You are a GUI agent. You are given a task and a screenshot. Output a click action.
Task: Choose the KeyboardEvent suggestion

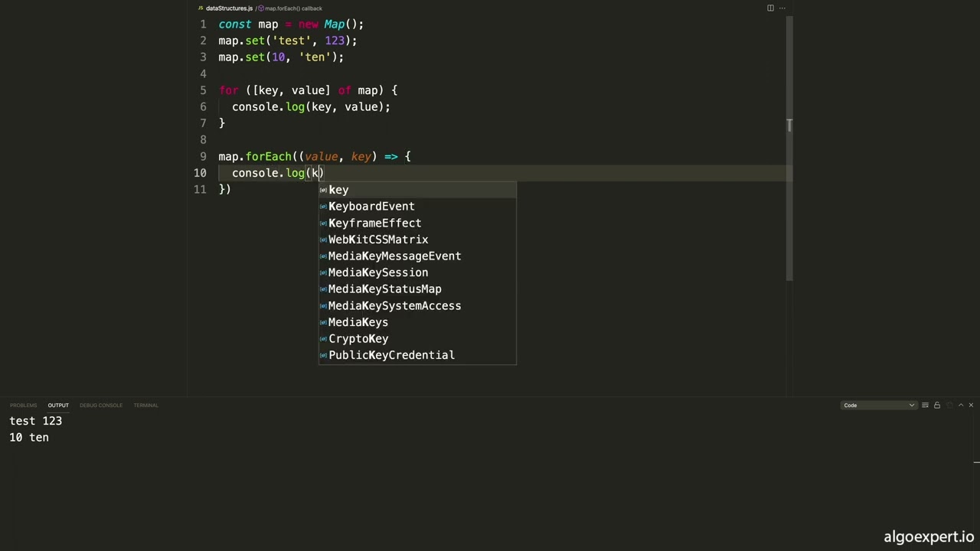tap(417, 206)
